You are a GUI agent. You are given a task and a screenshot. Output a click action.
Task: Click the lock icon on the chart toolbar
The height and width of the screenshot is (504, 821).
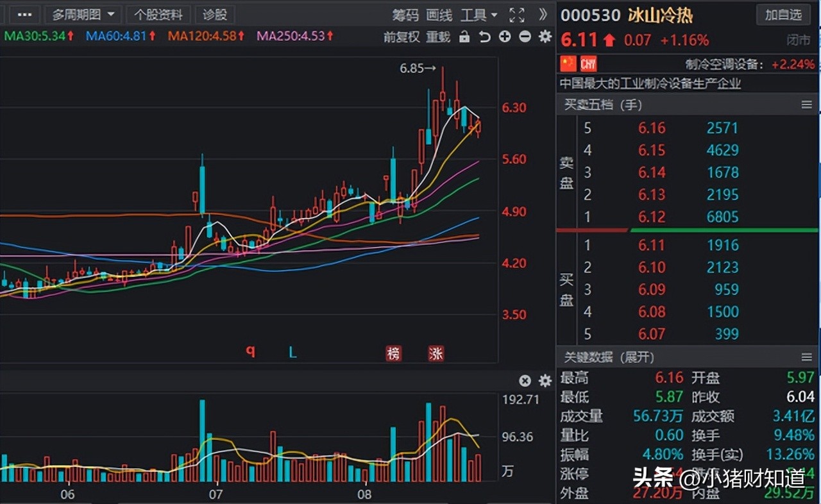click(464, 37)
